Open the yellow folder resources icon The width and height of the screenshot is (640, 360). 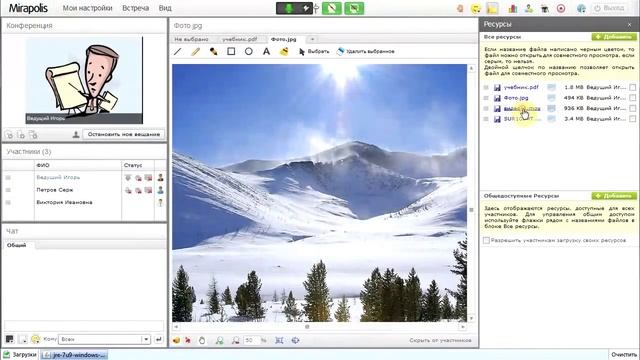493,8
